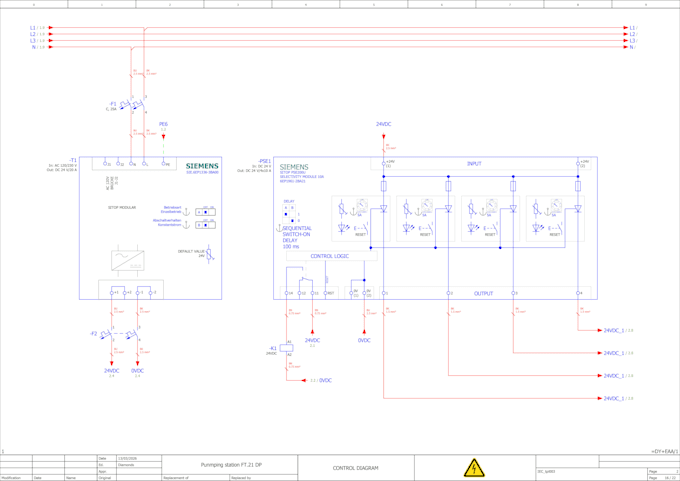Click the SIEMENS logo in the -T1 power supply
Viewport: 680px width, 481px height.
202,166
